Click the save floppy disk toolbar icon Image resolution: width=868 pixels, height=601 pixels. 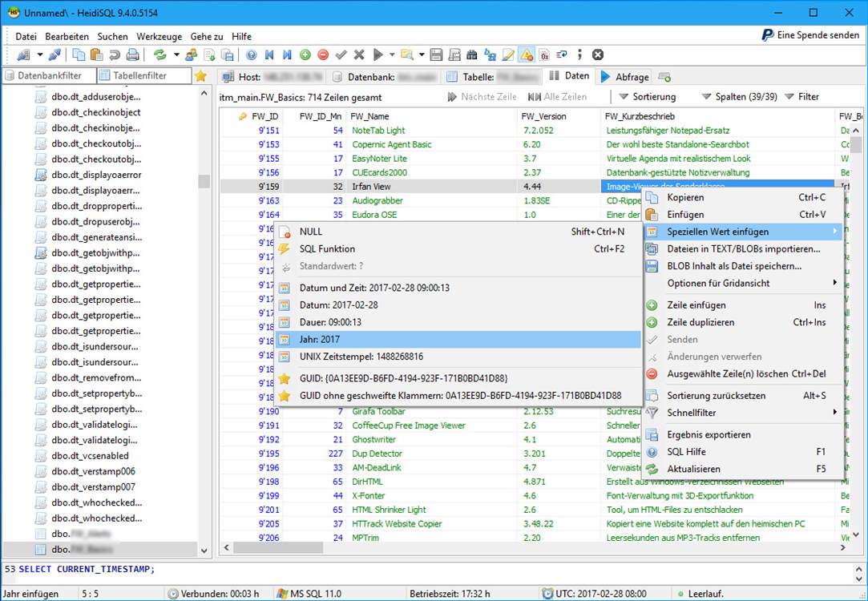[x=436, y=54]
